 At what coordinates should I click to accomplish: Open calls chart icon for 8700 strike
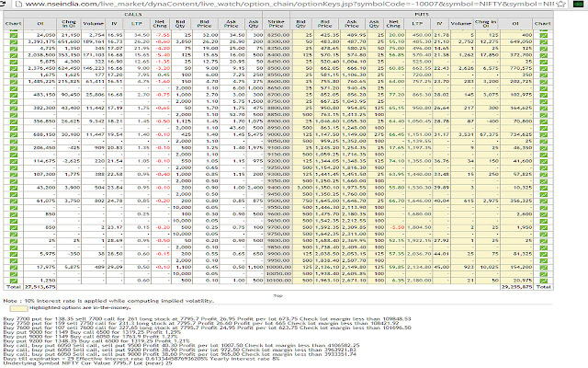[x=14, y=93]
